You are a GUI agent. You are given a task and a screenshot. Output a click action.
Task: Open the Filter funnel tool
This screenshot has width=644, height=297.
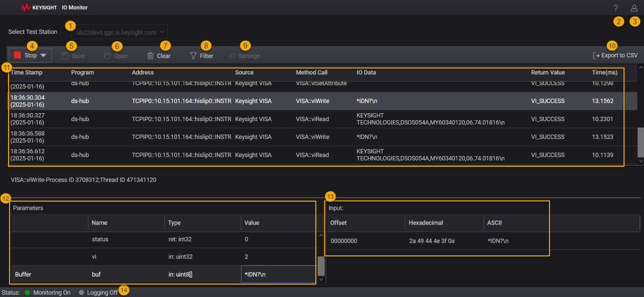(x=201, y=56)
